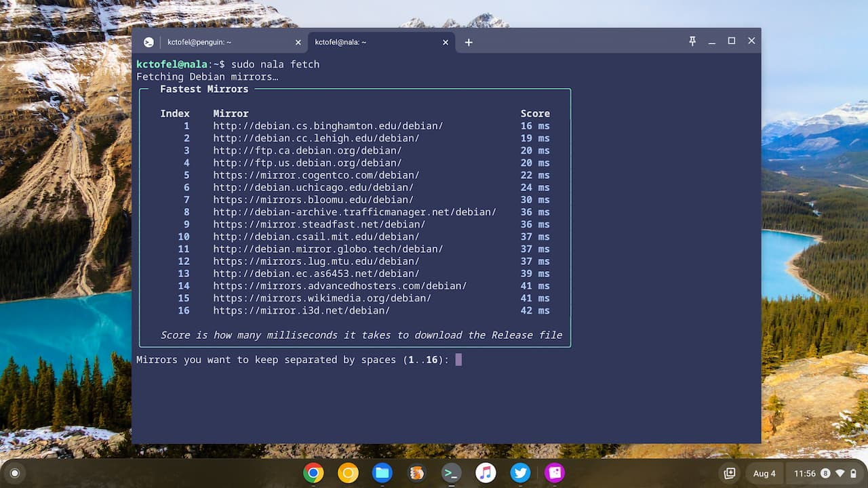The width and height of the screenshot is (868, 488).
Task: Click the Fastest Mirrors box title
Action: 204,89
